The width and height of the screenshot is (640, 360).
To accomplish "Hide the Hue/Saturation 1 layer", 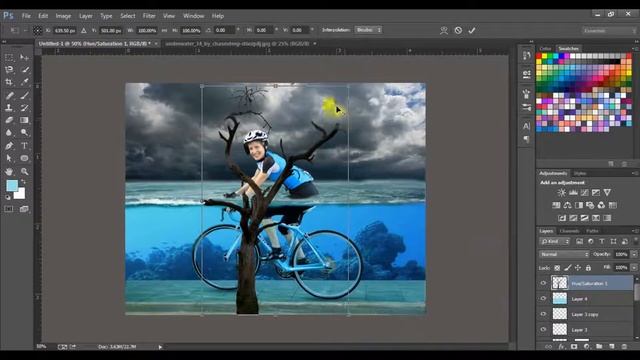I will [x=544, y=283].
